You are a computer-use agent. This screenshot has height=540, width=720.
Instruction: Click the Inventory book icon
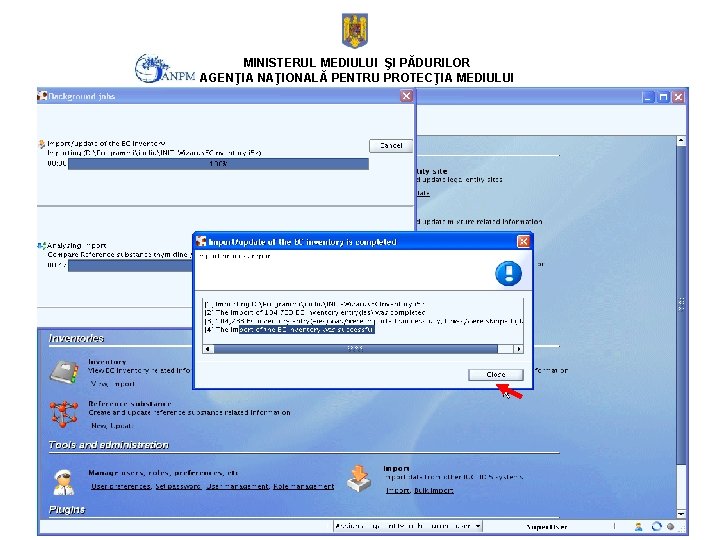pyautogui.click(x=64, y=371)
